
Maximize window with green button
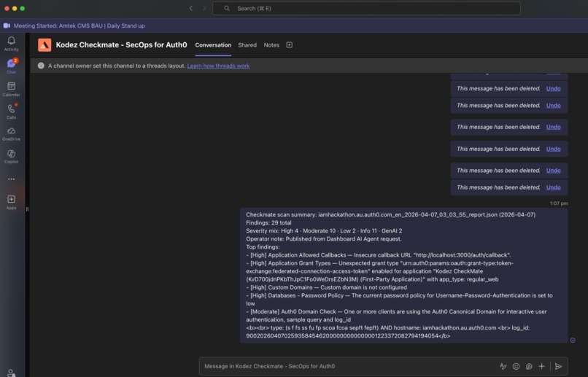(23, 8)
